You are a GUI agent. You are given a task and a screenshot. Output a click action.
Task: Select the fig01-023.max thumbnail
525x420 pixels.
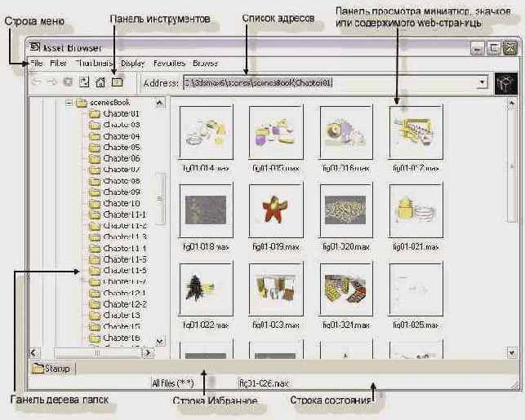(276, 290)
